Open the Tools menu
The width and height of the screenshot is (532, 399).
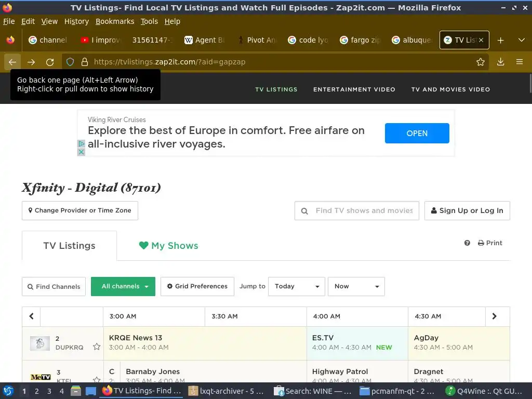coord(149,21)
